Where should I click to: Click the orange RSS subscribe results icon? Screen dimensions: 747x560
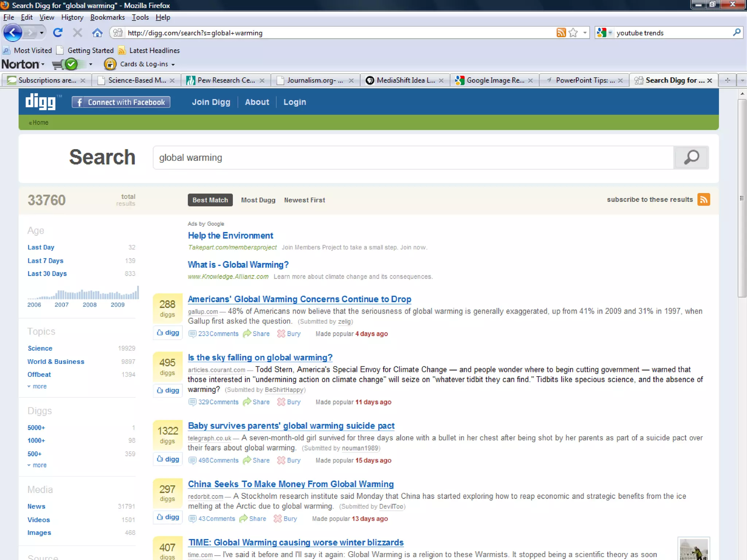coord(704,200)
